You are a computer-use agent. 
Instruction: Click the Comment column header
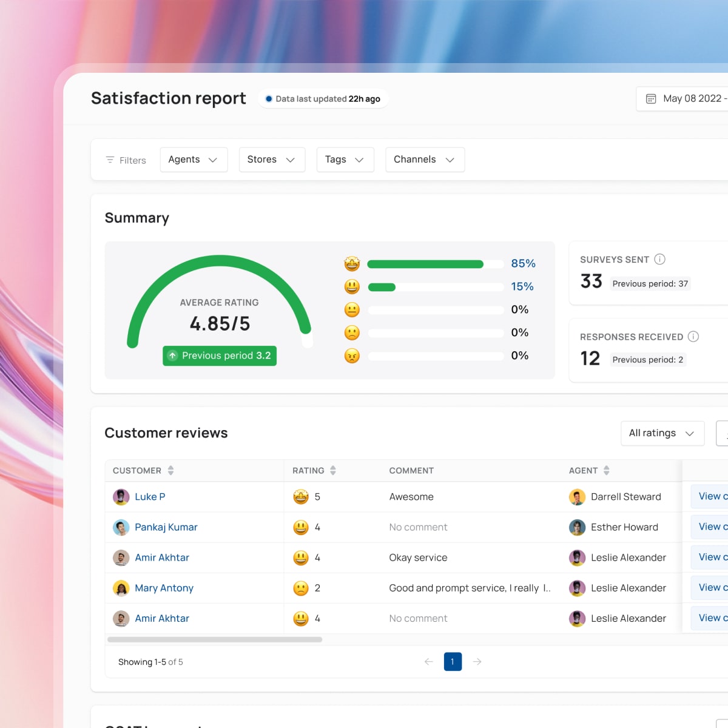tap(411, 470)
